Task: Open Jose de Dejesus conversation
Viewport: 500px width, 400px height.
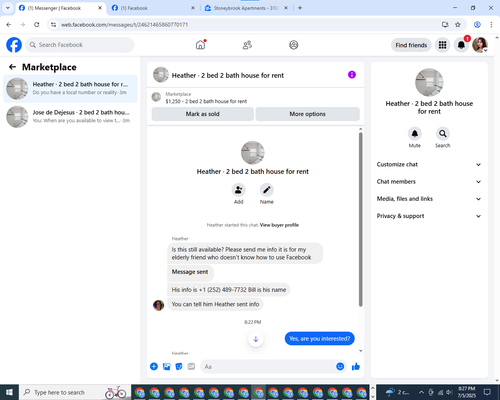Action: 70,117
